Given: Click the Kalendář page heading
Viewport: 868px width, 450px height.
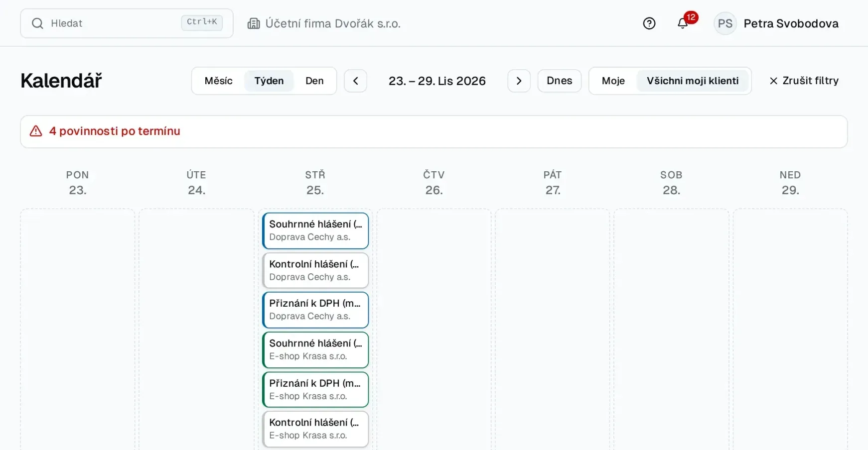Looking at the screenshot, I should [61, 81].
